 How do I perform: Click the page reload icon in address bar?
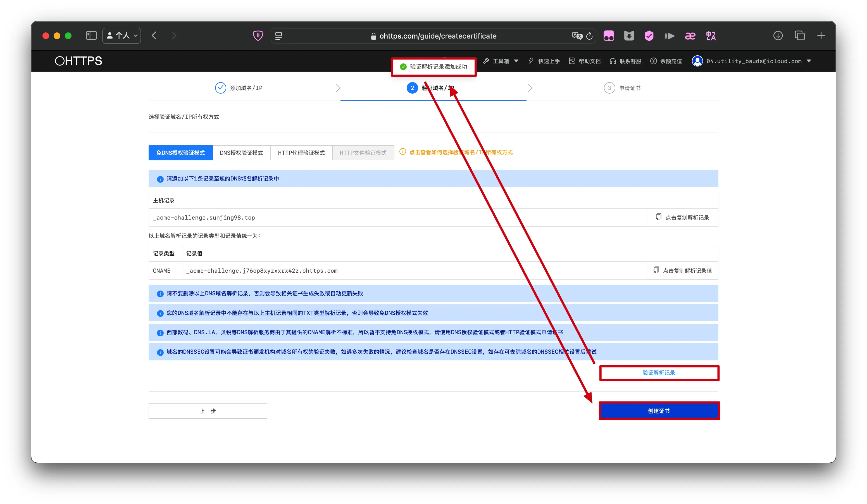pyautogui.click(x=589, y=36)
